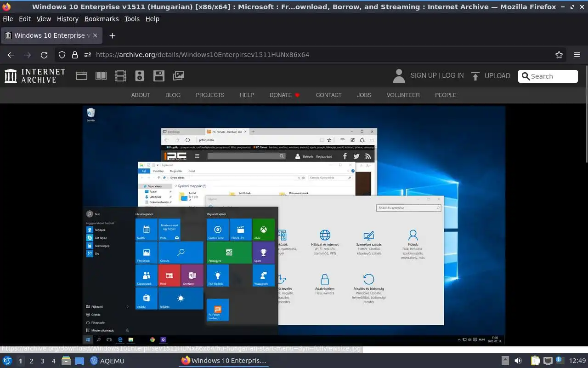This screenshot has height=368, width=588.
Task: Open the Edit menu
Action: 25,19
